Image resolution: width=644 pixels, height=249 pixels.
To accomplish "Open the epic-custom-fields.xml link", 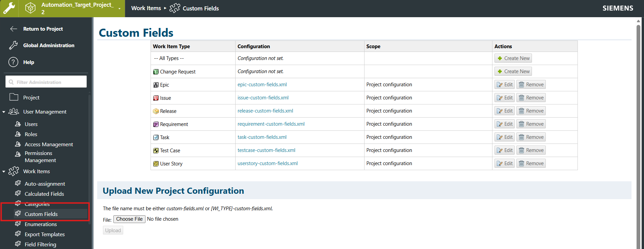I will pyautogui.click(x=262, y=85).
